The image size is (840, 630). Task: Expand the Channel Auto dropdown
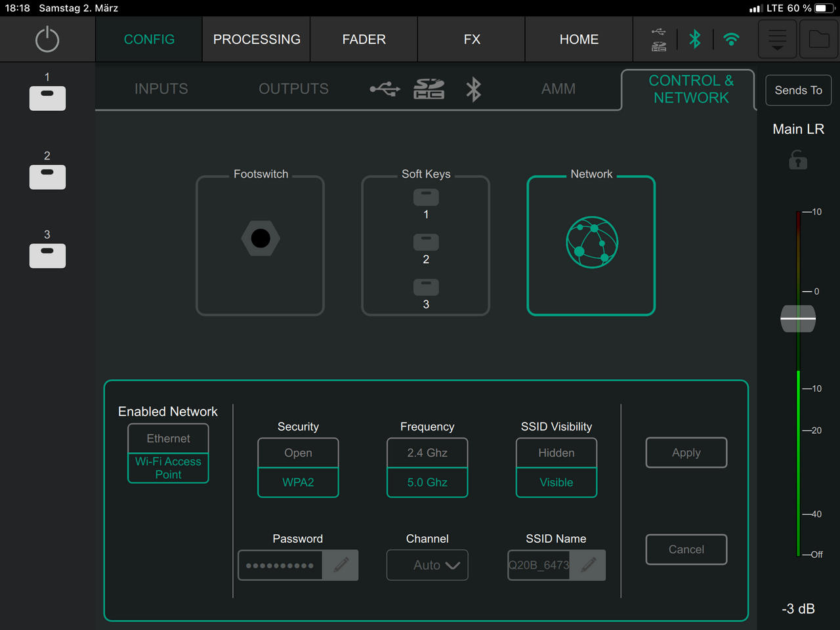pos(427,565)
